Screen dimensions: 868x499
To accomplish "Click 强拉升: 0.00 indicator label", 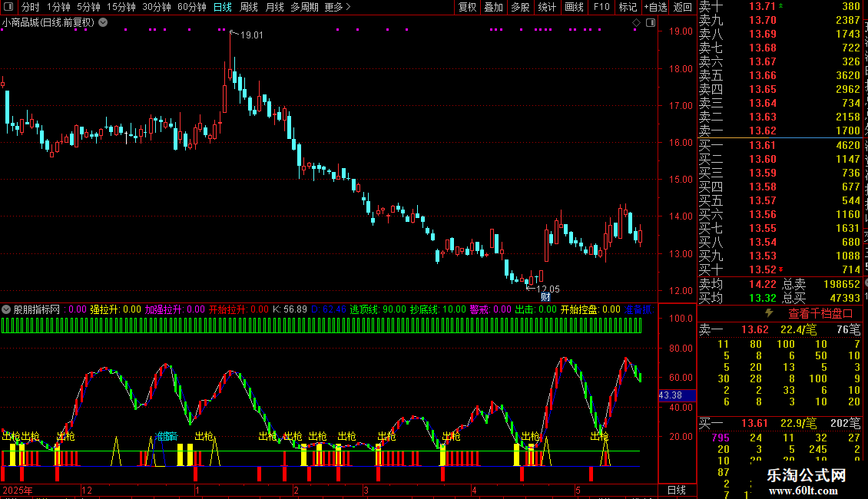I will pyautogui.click(x=116, y=309).
